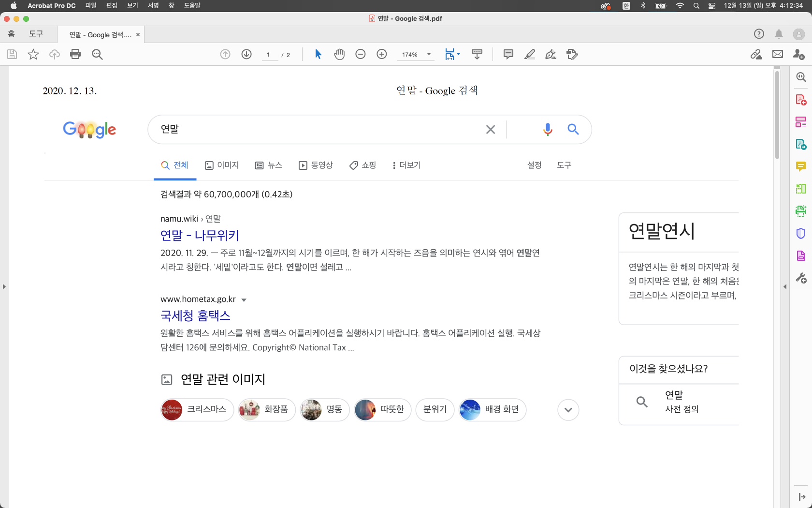The width and height of the screenshot is (812, 508).
Task: Click the Save file icon
Action: click(x=12, y=54)
